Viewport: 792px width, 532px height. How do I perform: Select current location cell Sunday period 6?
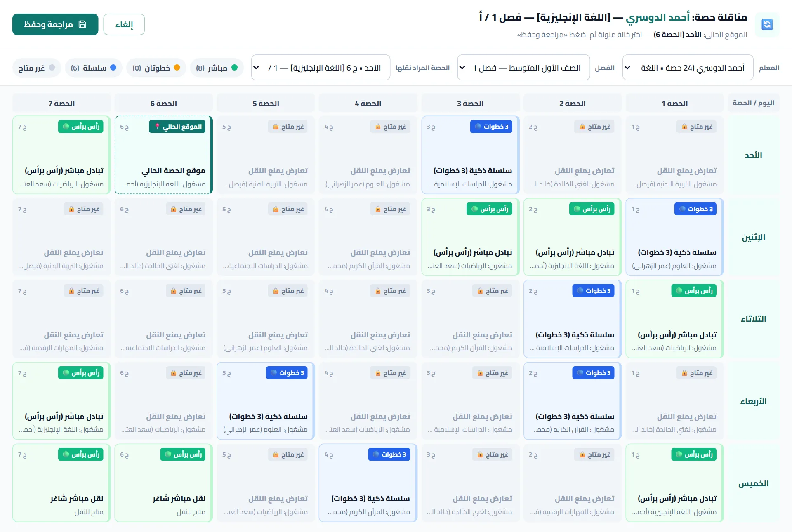(x=164, y=155)
